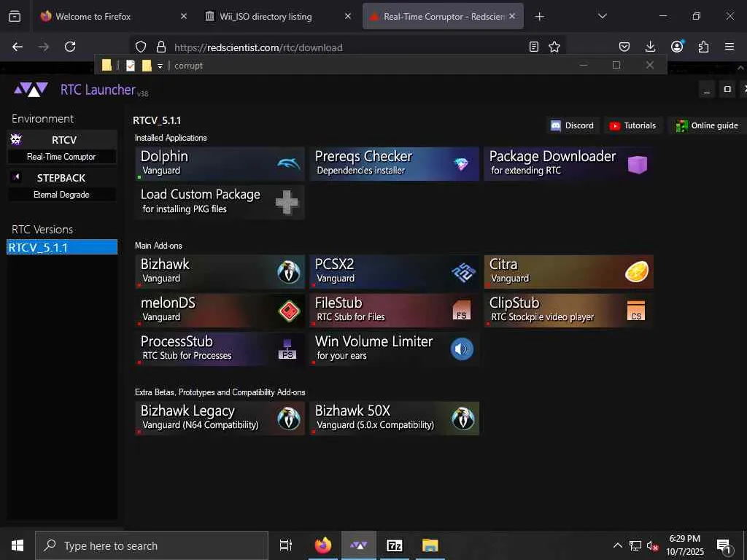Click the muted volume tray icon
Viewport: 747px width, 560px height.
[x=653, y=546]
